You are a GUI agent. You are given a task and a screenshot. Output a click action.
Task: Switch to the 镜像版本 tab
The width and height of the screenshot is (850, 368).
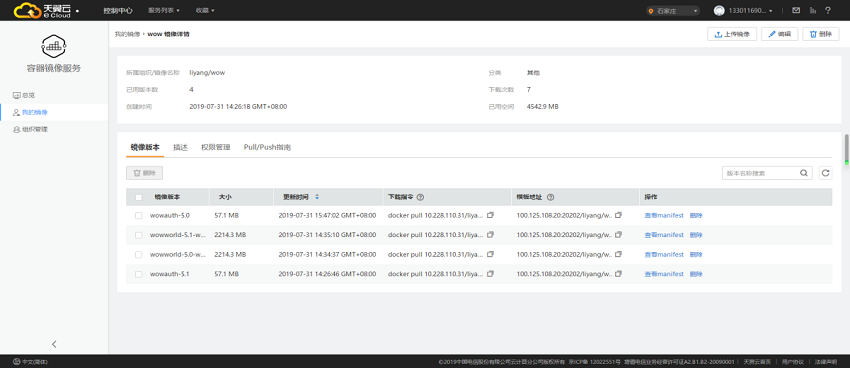[x=145, y=147]
